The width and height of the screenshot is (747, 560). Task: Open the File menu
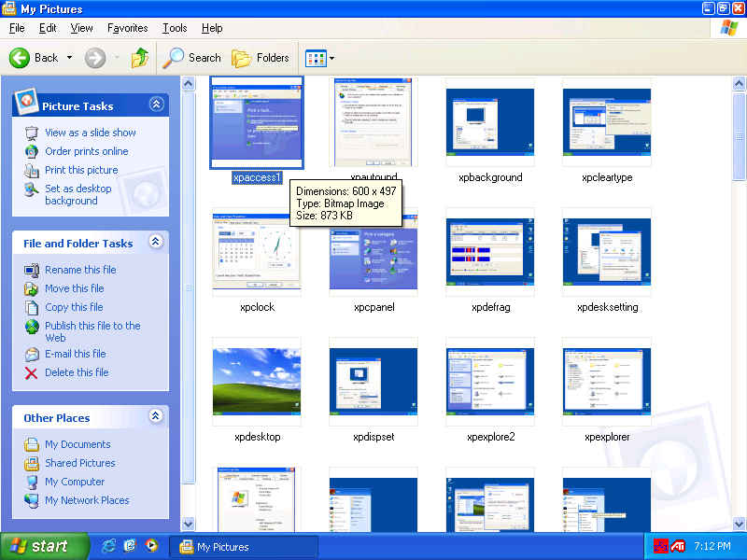(x=17, y=28)
